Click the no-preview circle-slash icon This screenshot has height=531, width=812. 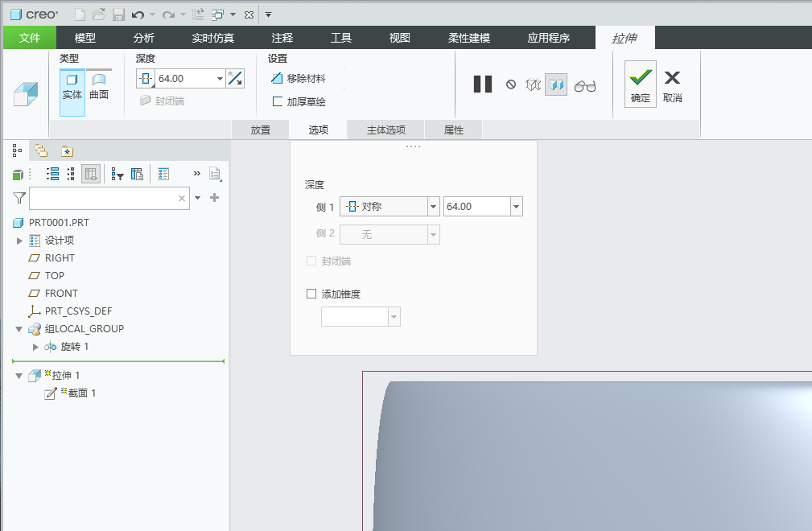point(511,84)
